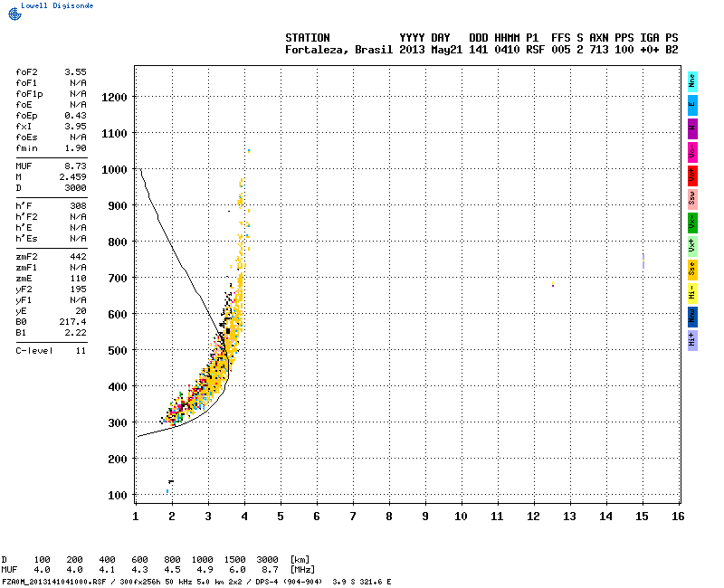Select the lavender Hi+ legend swatch
Viewport: 724px width, 588px height.
(x=692, y=340)
